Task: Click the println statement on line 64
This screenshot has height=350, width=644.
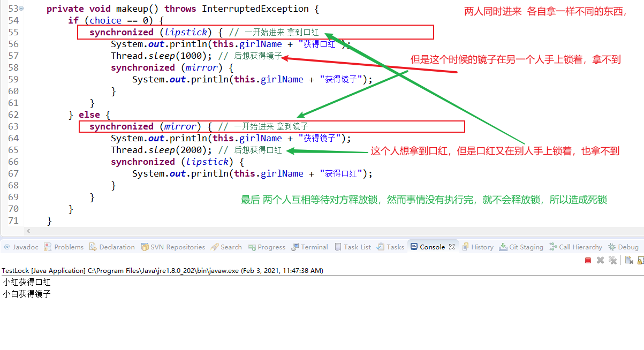Action: pyautogui.click(x=231, y=138)
